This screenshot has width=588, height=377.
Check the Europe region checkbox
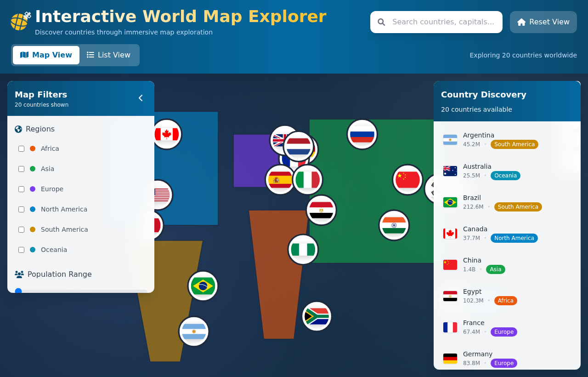(21, 189)
